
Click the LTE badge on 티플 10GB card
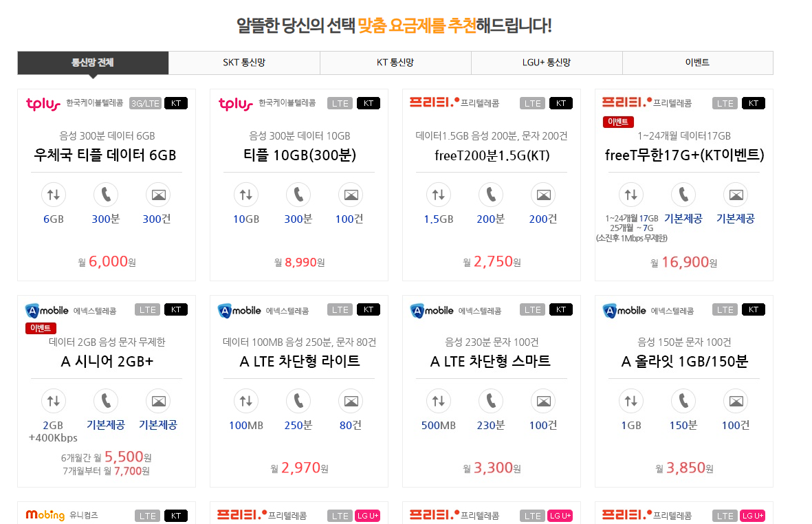point(340,103)
